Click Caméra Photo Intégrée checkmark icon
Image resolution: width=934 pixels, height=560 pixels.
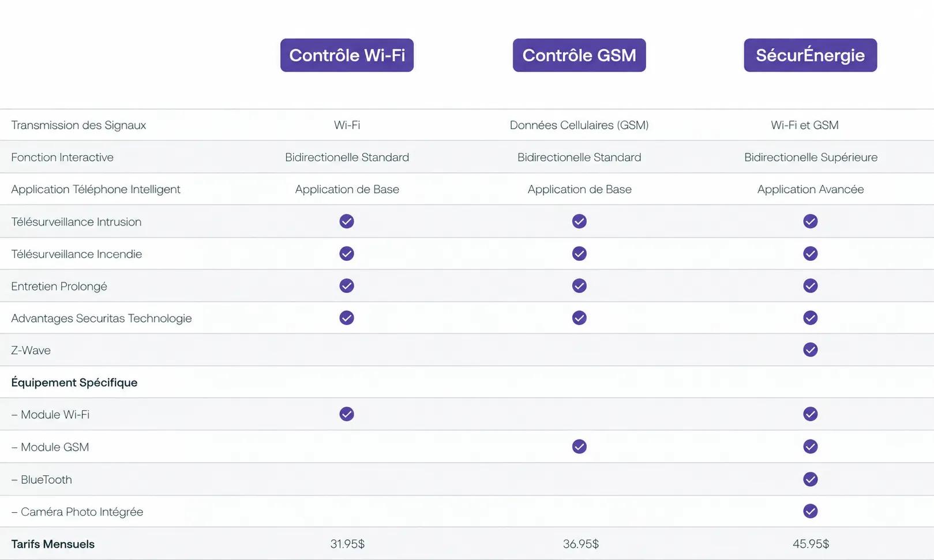point(811,511)
